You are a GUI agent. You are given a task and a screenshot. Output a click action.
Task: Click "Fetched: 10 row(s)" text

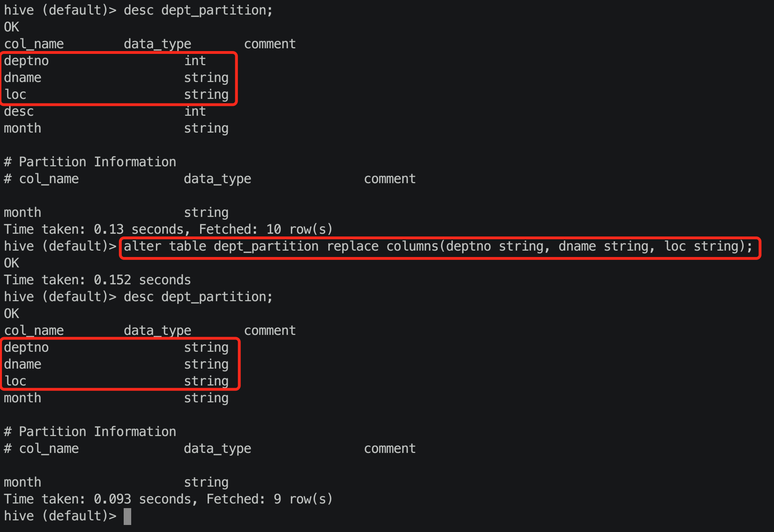tap(266, 229)
